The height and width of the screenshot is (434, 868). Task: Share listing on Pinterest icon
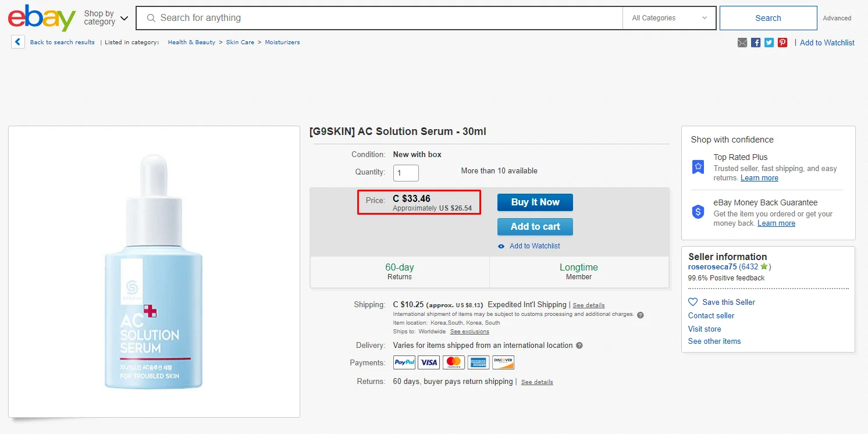click(782, 42)
